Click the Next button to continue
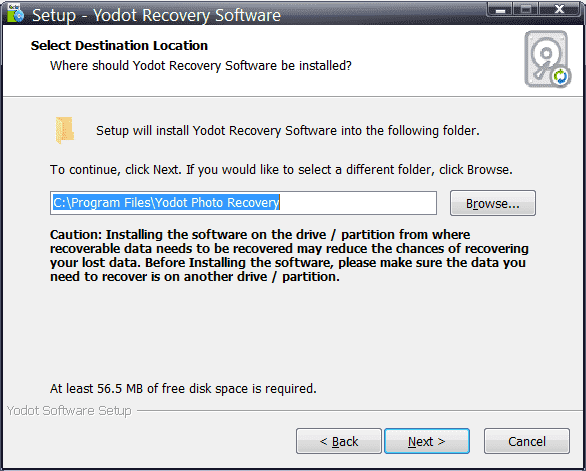Image resolution: width=586 pixels, height=471 pixels. coord(427,441)
